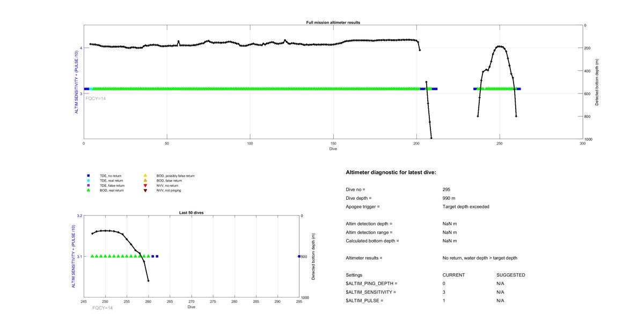The image size is (644, 334).
Task: Click the NaN m value for Altim detection range
Action: click(450, 233)
